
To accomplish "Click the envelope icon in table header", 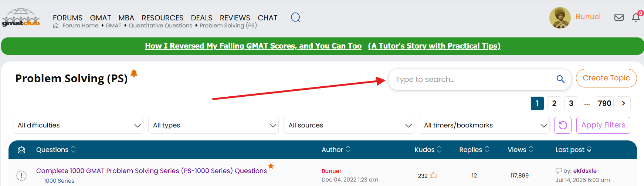I will (x=21, y=150).
